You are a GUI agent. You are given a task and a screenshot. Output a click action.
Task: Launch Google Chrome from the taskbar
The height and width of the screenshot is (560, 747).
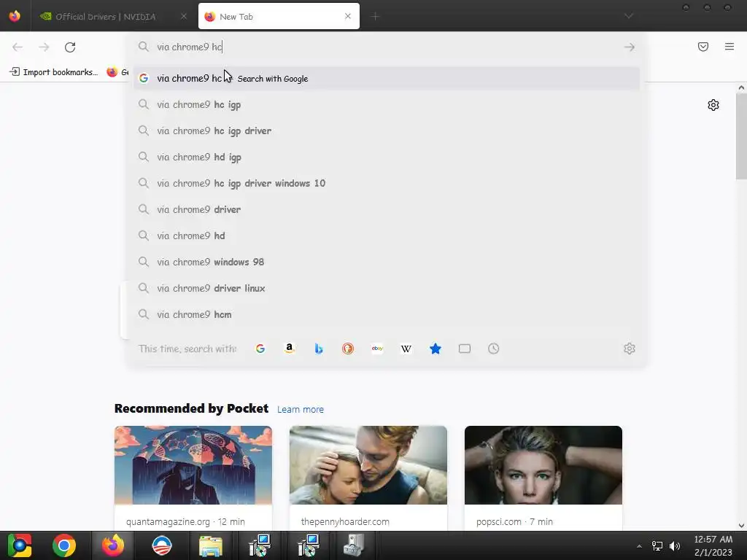(x=64, y=545)
